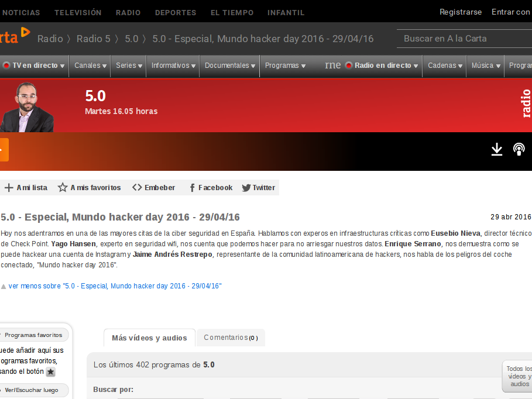Image resolution: width=532 pixels, height=399 pixels.
Task: Expand the Documentales dropdown menu
Action: point(230,66)
